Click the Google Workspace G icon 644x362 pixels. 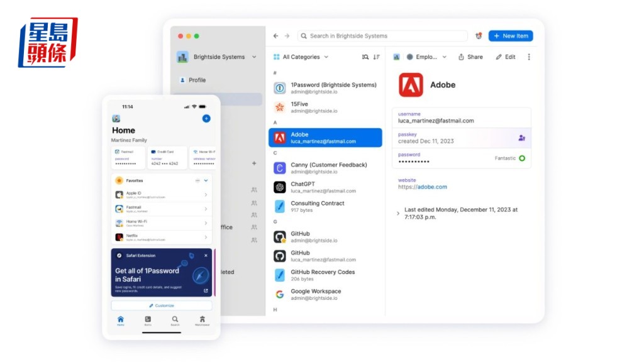click(x=280, y=294)
